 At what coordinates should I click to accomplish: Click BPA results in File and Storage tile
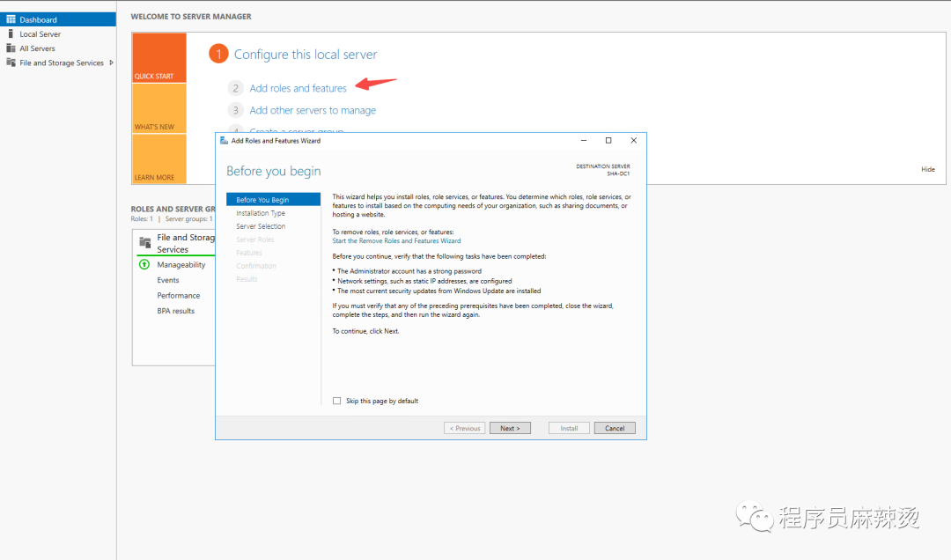[176, 311]
